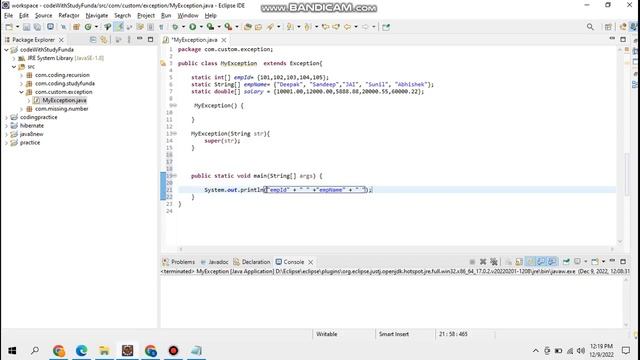The width and height of the screenshot is (640, 360).
Task: Click the Last Edit Location icon
Action: [325, 27]
